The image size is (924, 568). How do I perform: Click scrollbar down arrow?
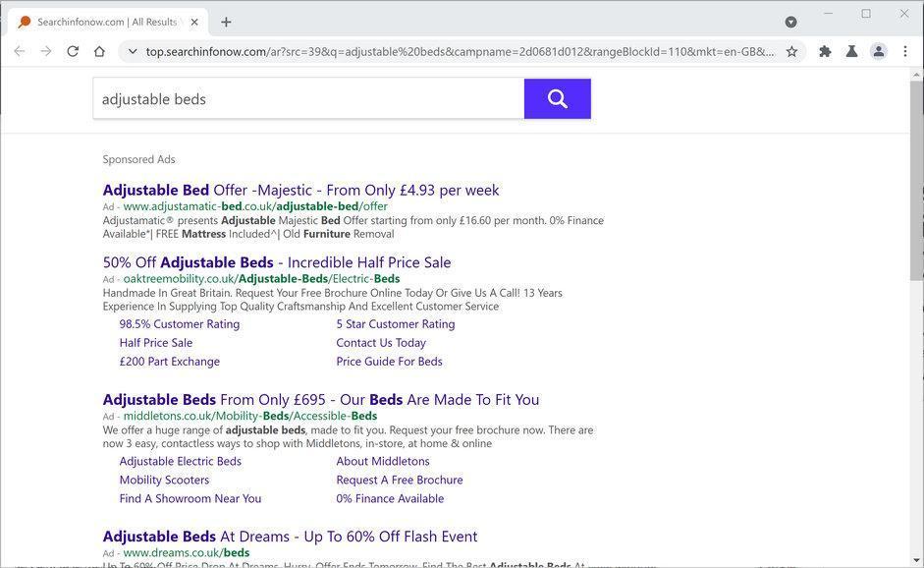point(916,561)
